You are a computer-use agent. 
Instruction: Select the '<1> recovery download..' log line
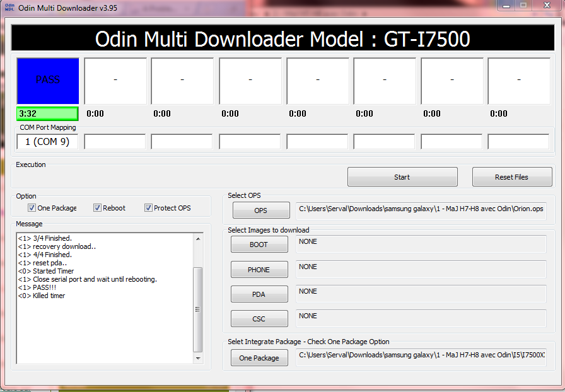pyautogui.click(x=57, y=246)
